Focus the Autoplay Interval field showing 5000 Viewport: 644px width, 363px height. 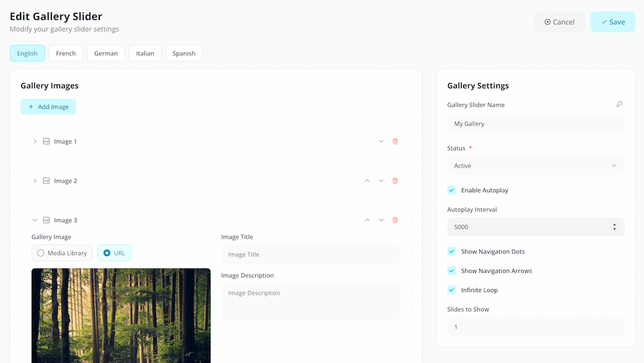click(536, 227)
